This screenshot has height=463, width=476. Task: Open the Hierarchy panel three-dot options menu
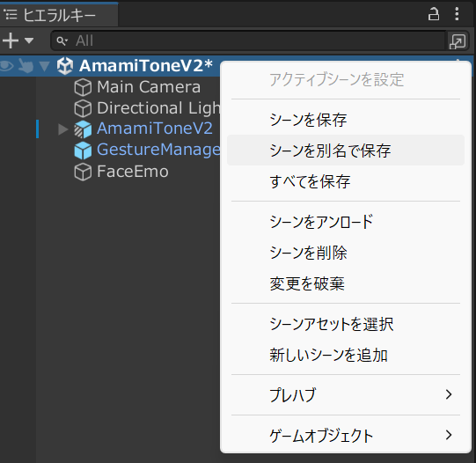point(457,14)
